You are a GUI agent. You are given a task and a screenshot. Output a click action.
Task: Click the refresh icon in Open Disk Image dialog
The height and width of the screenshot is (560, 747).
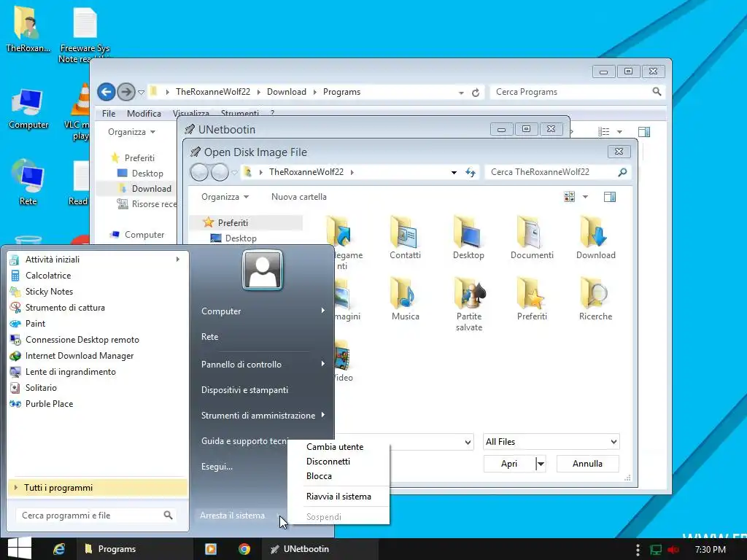pos(471,172)
